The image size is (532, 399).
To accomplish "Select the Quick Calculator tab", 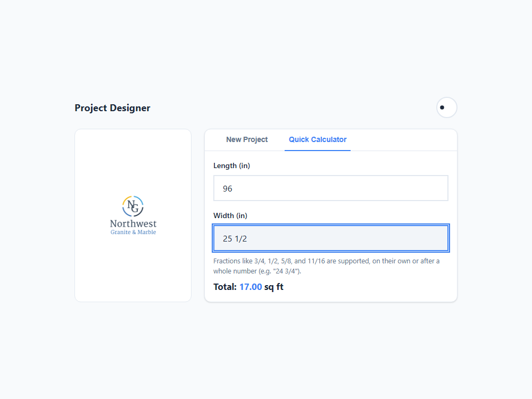I will [x=318, y=139].
